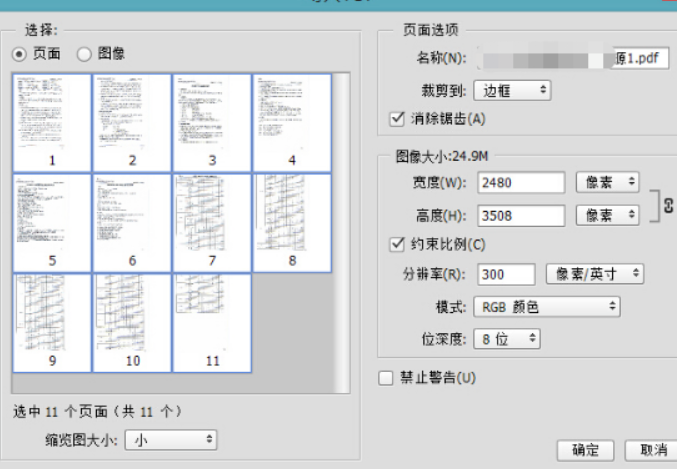Enable the 禁止警告 checkbox
The width and height of the screenshot is (677, 469).
click(386, 378)
